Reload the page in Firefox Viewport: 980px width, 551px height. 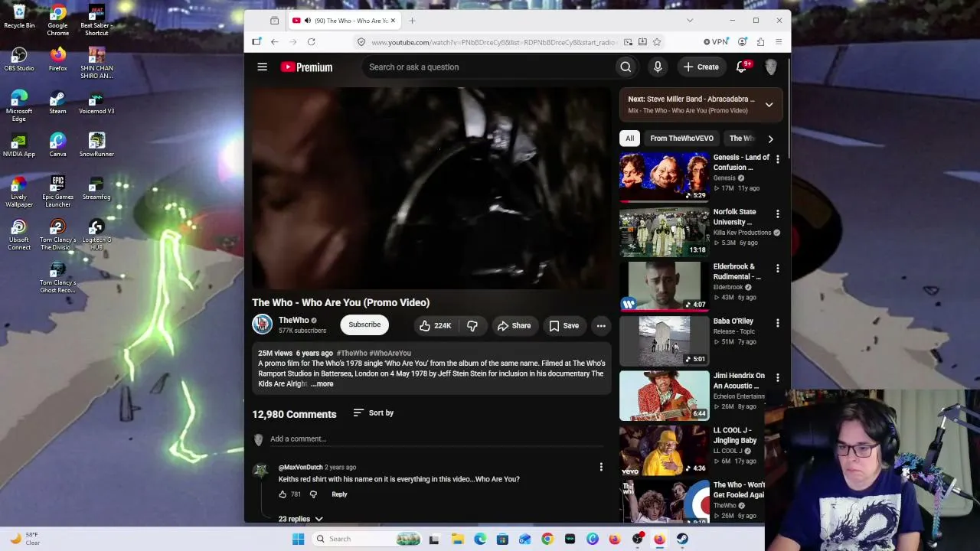coord(312,42)
